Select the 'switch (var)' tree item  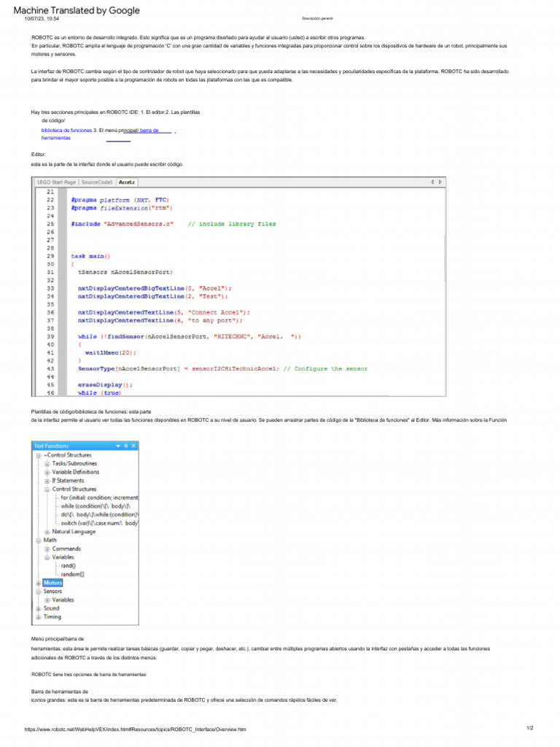tap(99, 523)
